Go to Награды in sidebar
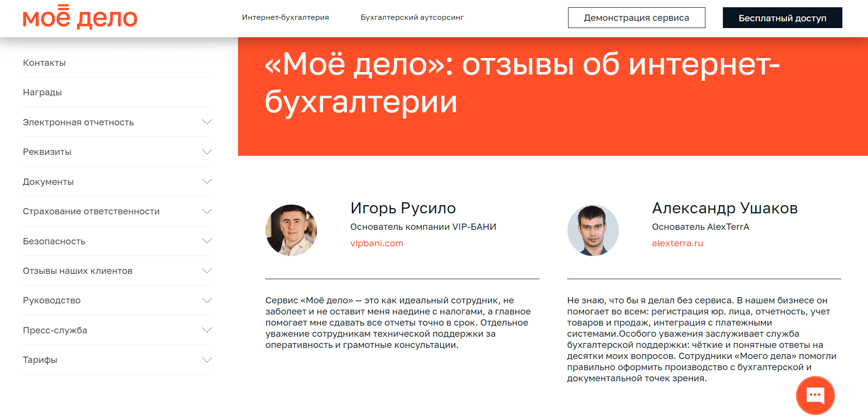Image resolution: width=868 pixels, height=419 pixels. (x=43, y=92)
